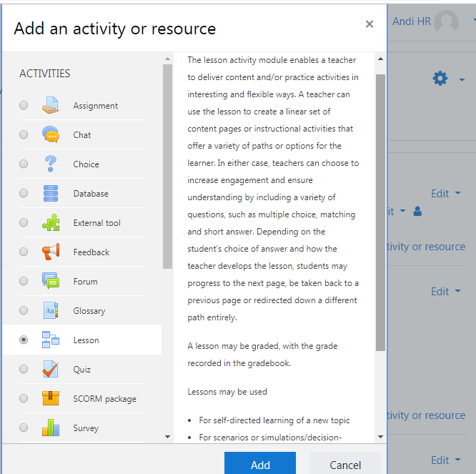Image resolution: width=476 pixels, height=474 pixels.
Task: Select the Chat radio button
Action: coord(24,134)
